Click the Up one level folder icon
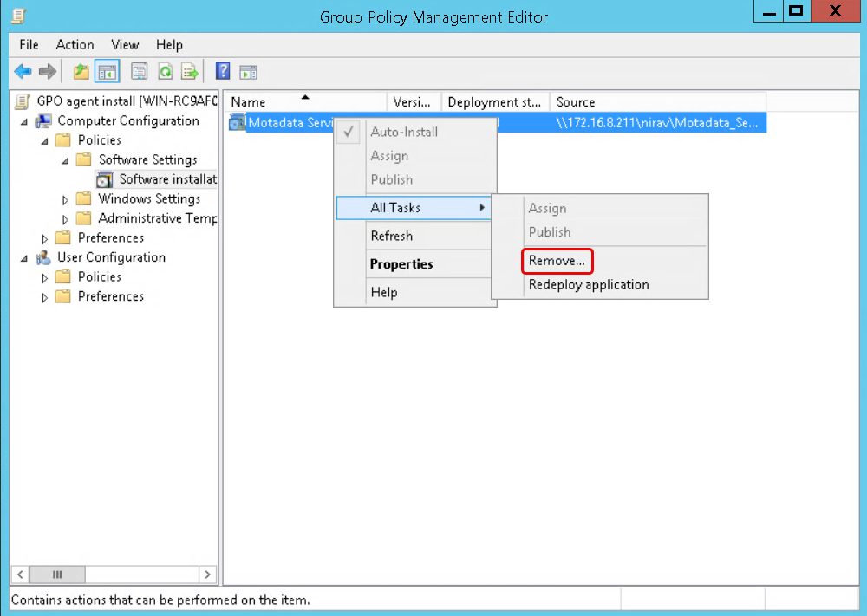This screenshot has width=867, height=616. [81, 71]
